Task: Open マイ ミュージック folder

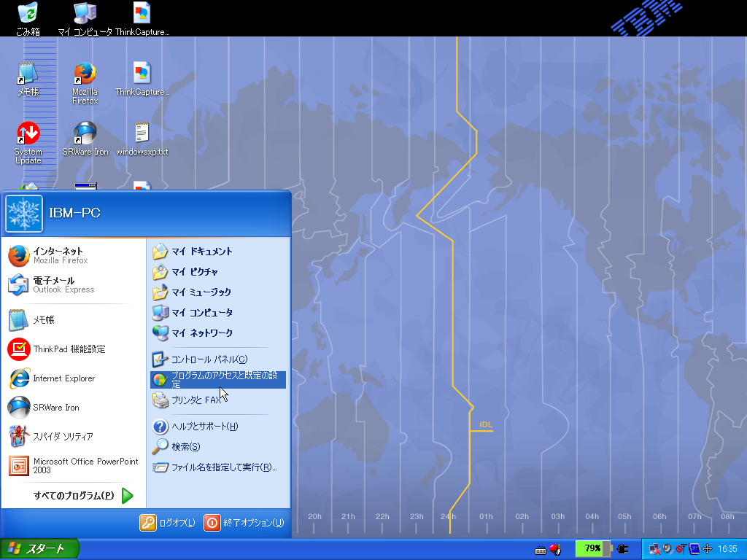Action: click(x=217, y=292)
